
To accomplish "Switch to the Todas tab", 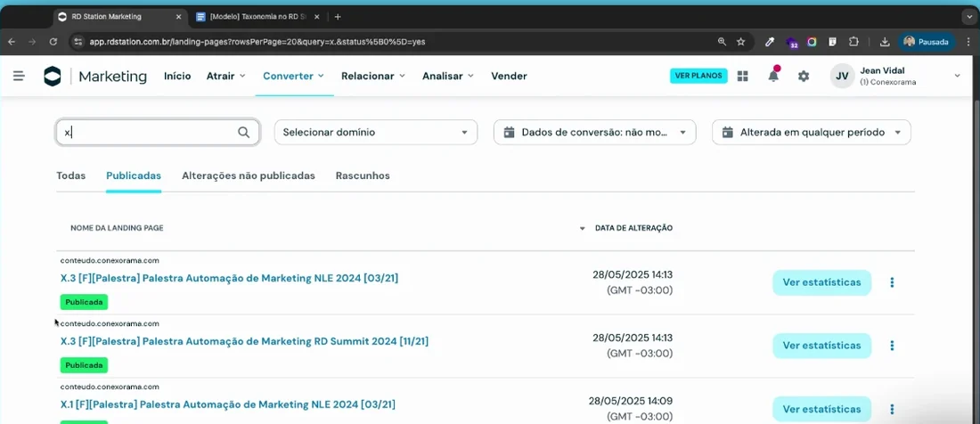I will coord(70,176).
